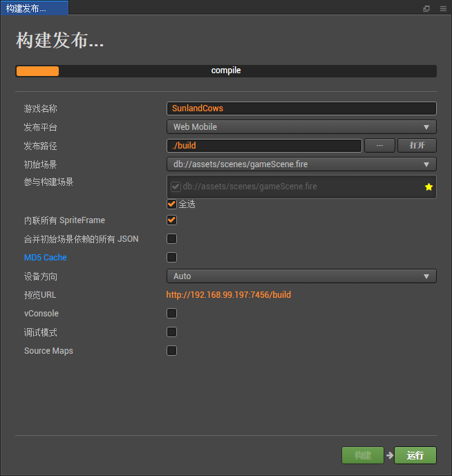Click the arrow icon between build and run
Viewport: 452px width, 476px height.
pos(390,455)
